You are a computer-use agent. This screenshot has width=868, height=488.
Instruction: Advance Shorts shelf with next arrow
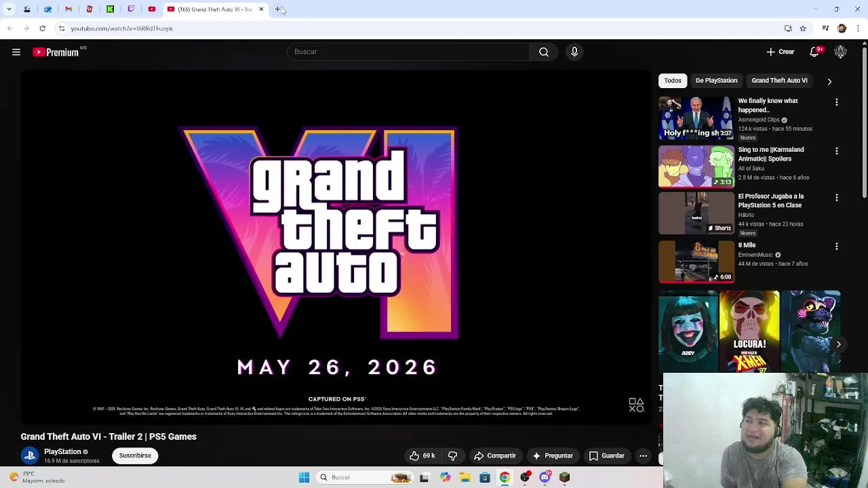coord(838,344)
